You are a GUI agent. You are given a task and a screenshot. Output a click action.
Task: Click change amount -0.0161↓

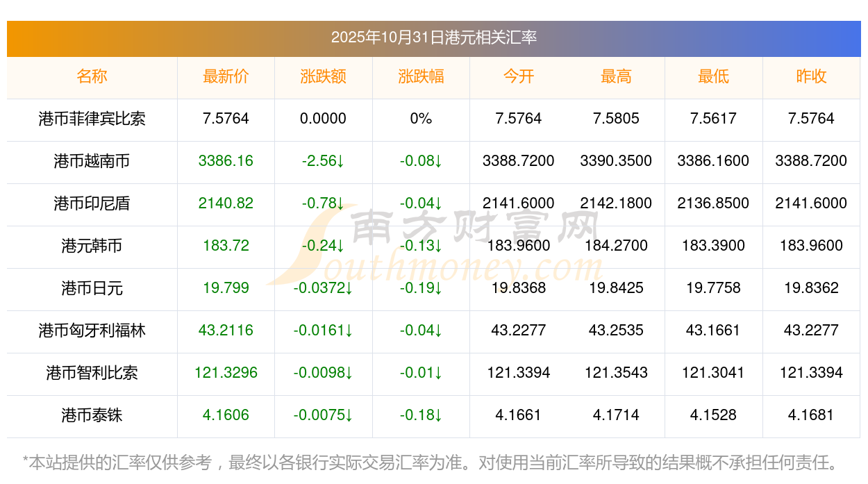point(323,331)
